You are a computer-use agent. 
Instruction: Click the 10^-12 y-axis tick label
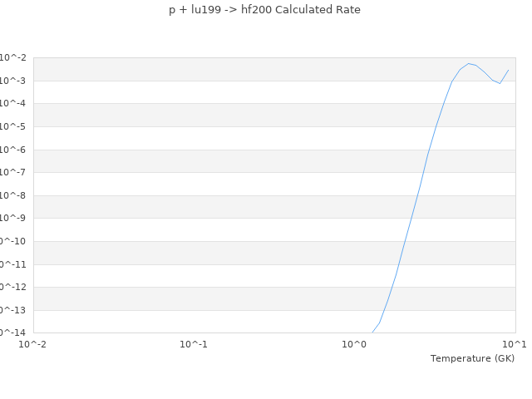coord(12,287)
